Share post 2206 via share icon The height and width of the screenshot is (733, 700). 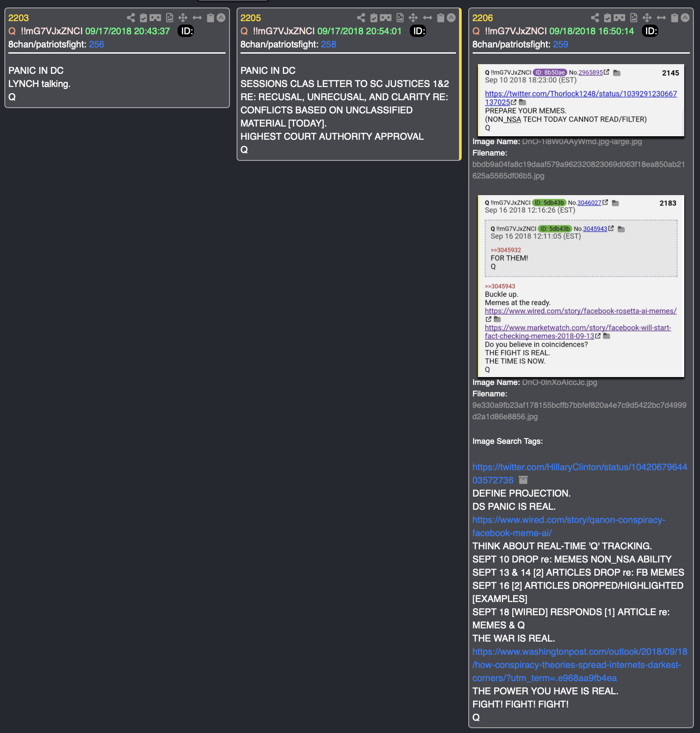(595, 18)
